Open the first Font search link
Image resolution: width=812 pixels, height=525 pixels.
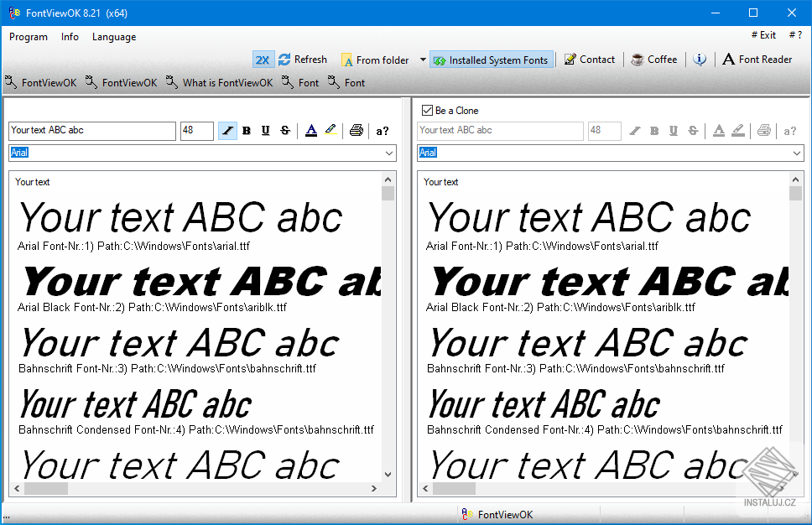[x=300, y=82]
